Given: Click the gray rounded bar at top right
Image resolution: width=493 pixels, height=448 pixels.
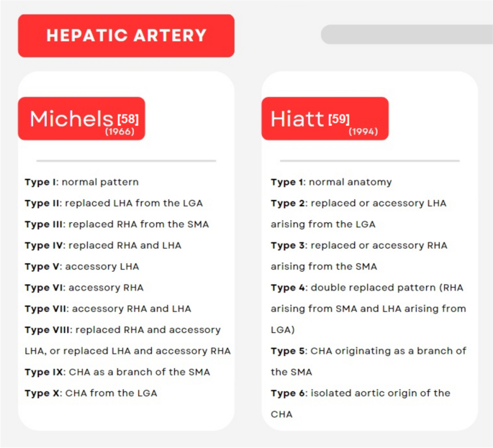Looking at the screenshot, I should click(x=407, y=35).
